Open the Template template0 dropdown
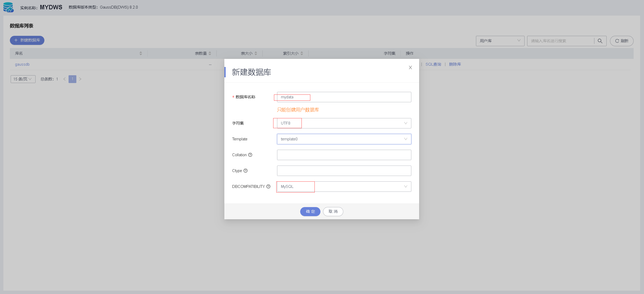644x294 pixels. tap(344, 139)
